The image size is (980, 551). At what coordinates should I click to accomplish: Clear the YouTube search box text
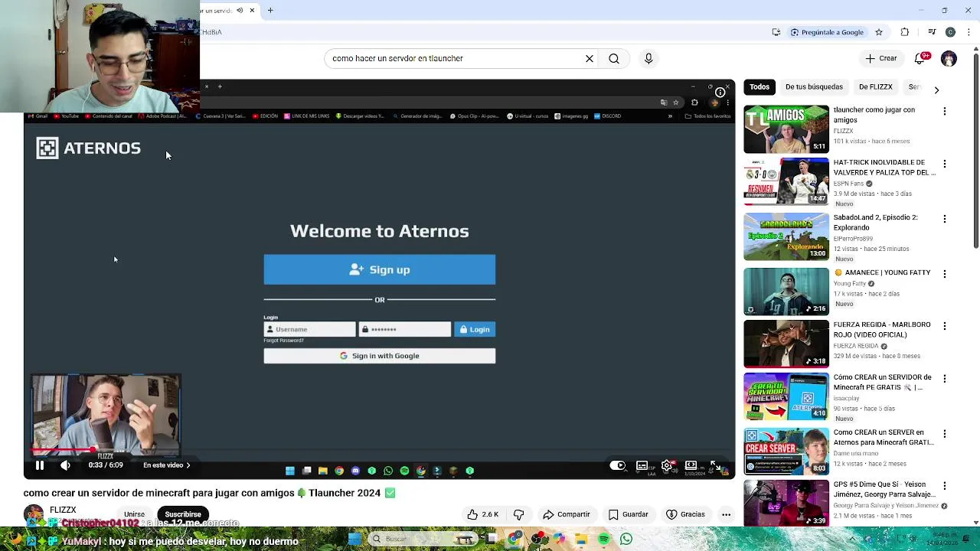click(x=590, y=58)
